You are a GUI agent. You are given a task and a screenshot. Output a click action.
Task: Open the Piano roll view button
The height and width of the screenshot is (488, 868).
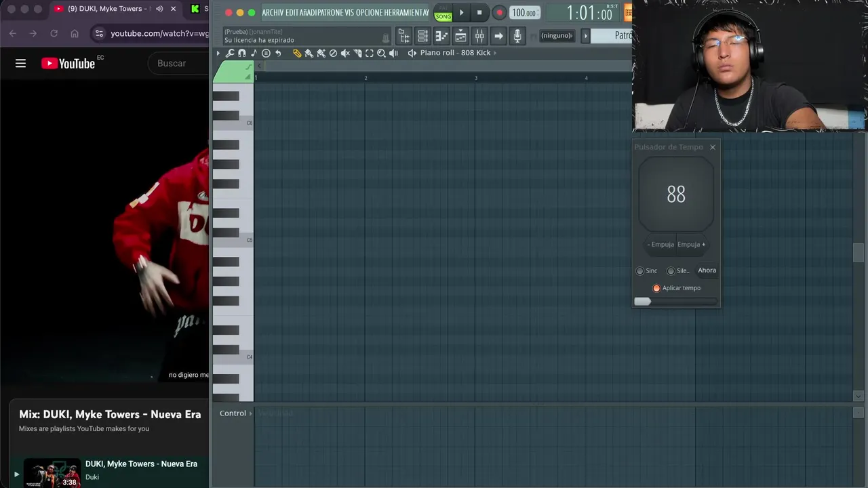(x=441, y=36)
